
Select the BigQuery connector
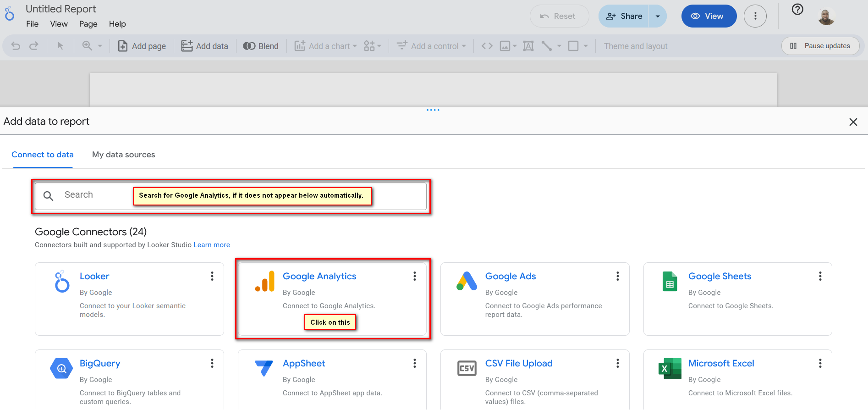click(129, 380)
